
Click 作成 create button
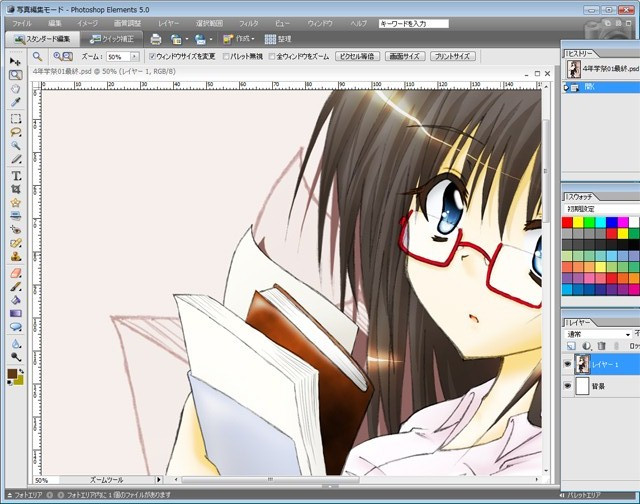point(239,39)
